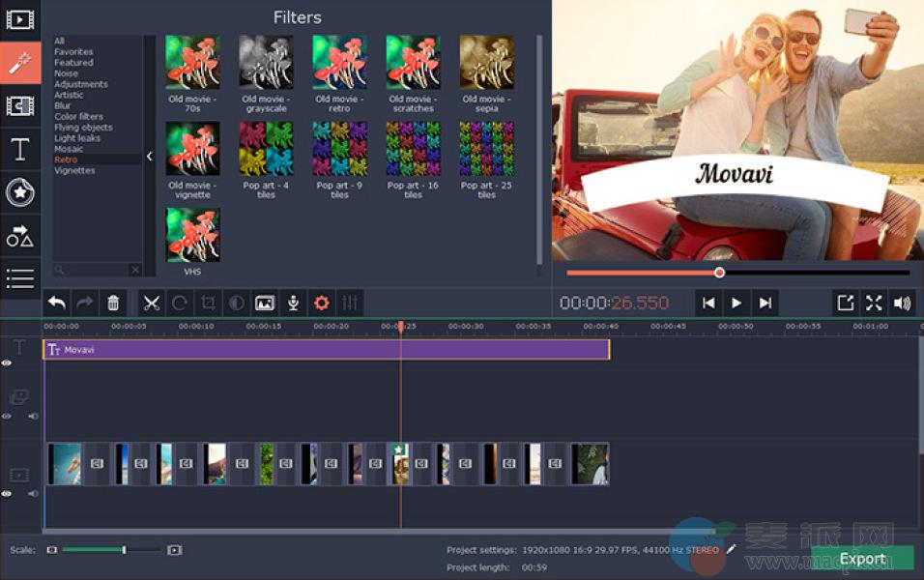Viewport: 924px width, 580px height.
Task: Select the Color filters category
Action: pyautogui.click(x=78, y=117)
